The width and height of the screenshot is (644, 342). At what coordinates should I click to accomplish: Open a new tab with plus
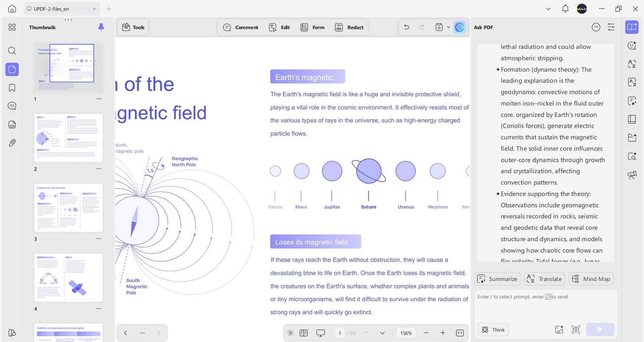109,9
